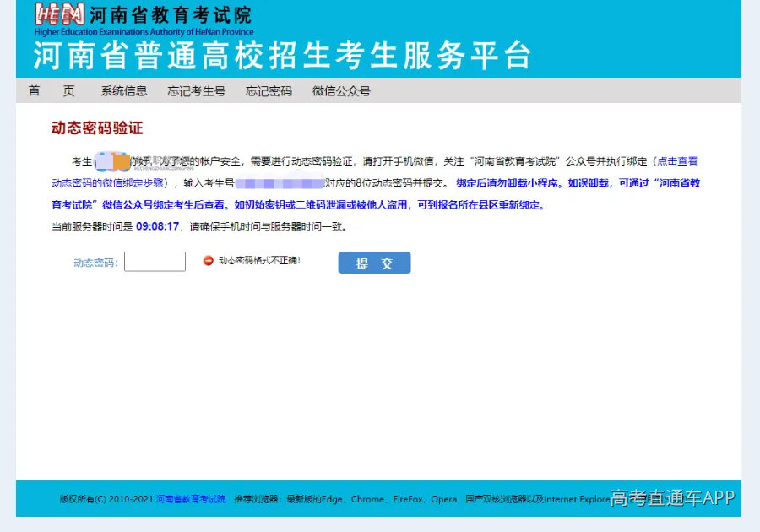
Task: Click the 河南省教育考试院 footer link
Action: pyautogui.click(x=187, y=499)
